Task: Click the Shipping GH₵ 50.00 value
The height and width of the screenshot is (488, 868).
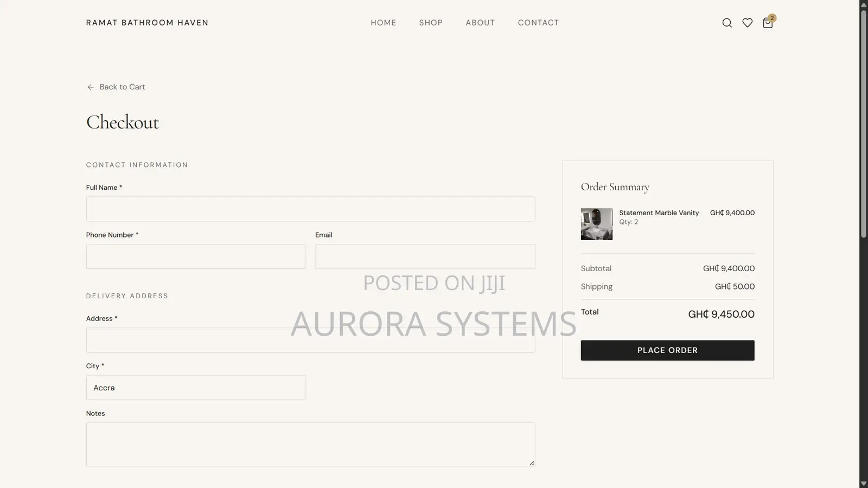Action: coord(735,286)
